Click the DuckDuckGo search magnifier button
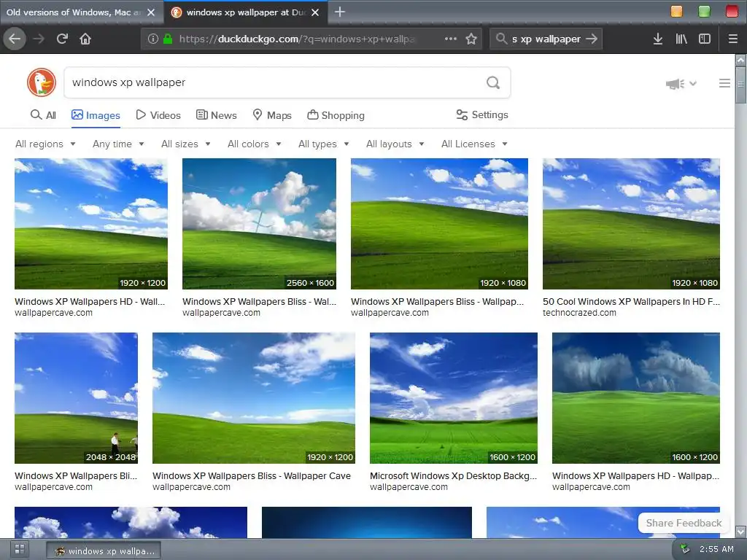747x560 pixels. pyautogui.click(x=493, y=82)
